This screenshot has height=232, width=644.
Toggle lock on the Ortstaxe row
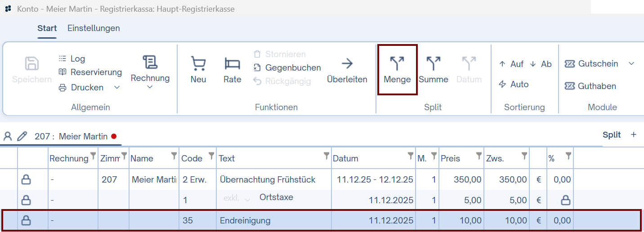coord(26,200)
